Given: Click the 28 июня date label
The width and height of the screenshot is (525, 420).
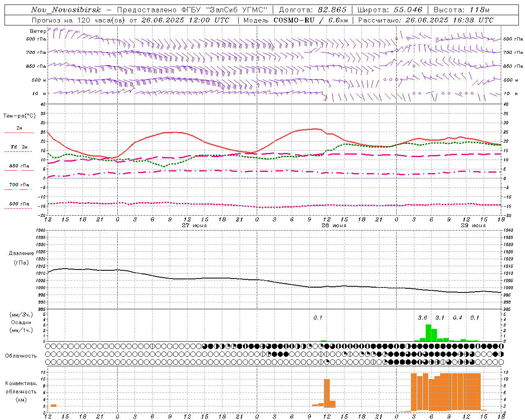Looking at the screenshot, I should click(333, 226).
